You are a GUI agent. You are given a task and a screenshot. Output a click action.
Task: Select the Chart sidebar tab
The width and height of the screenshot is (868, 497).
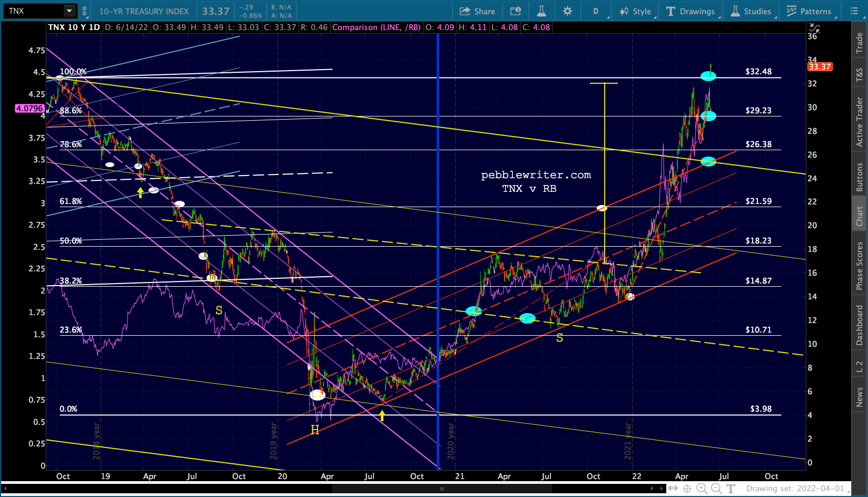[860, 216]
